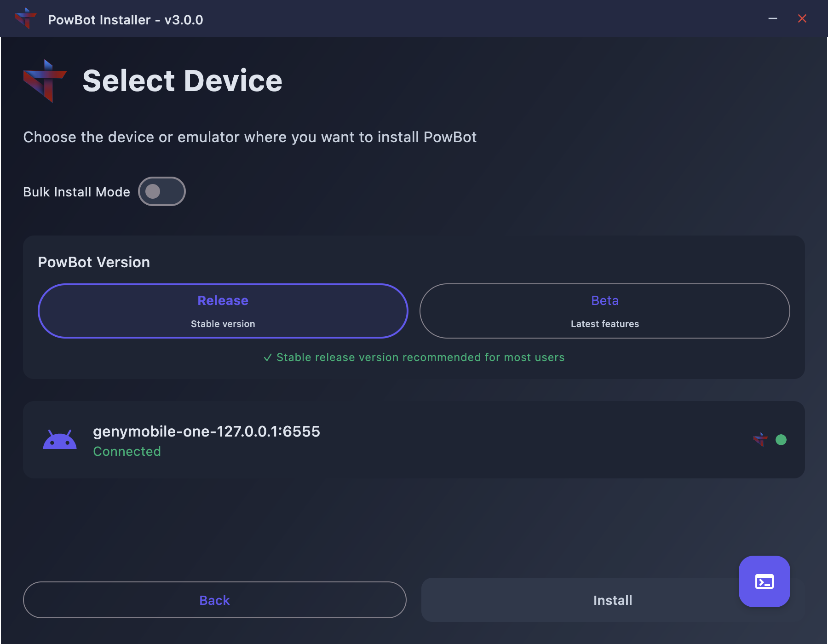Click the stable release recommendation message

[x=414, y=357]
